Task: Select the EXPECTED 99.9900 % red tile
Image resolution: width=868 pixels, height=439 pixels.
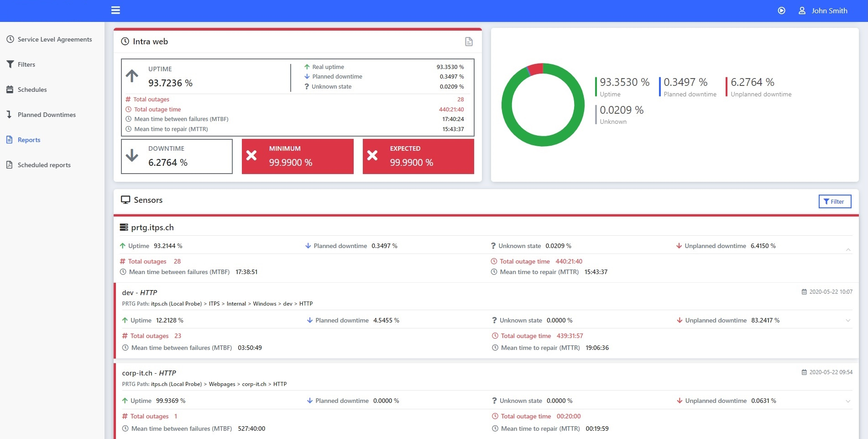Action: (418, 156)
